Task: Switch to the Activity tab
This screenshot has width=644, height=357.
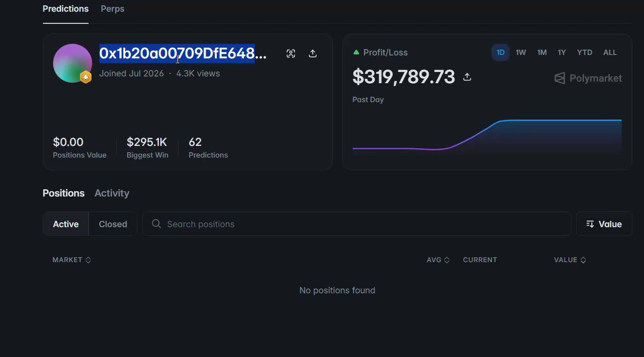Action: 112,193
